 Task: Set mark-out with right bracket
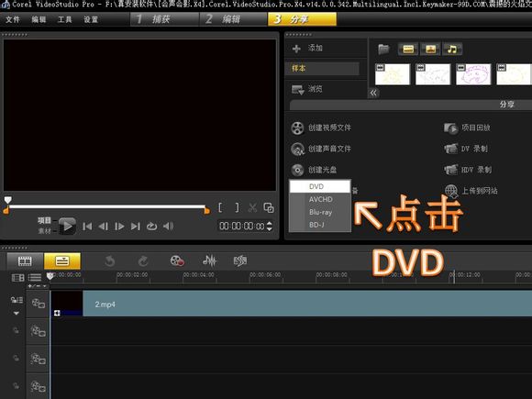(237, 207)
